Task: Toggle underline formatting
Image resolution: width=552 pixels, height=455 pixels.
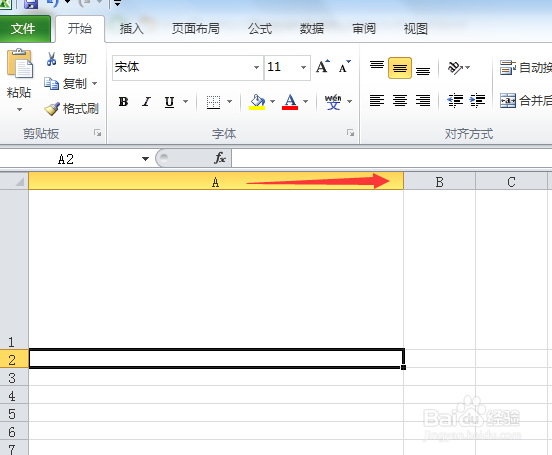Action: point(169,102)
